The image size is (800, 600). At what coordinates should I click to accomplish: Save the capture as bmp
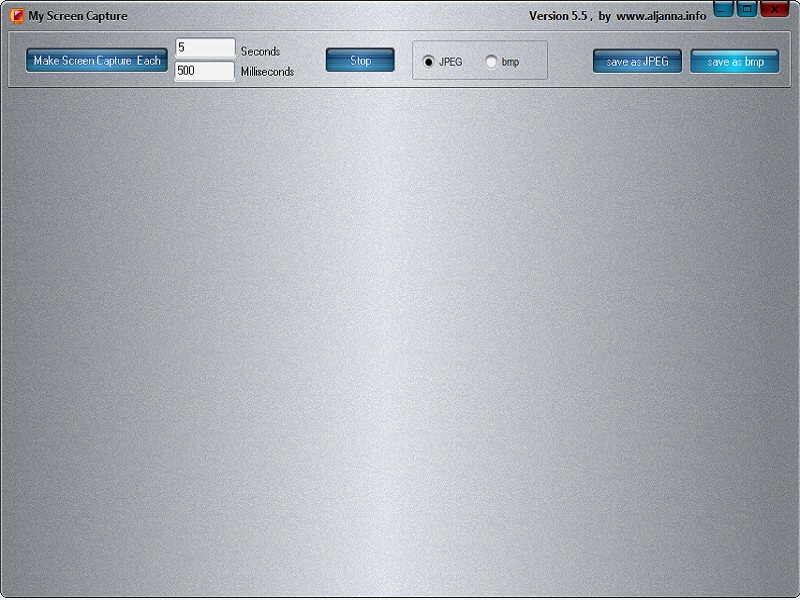735,61
